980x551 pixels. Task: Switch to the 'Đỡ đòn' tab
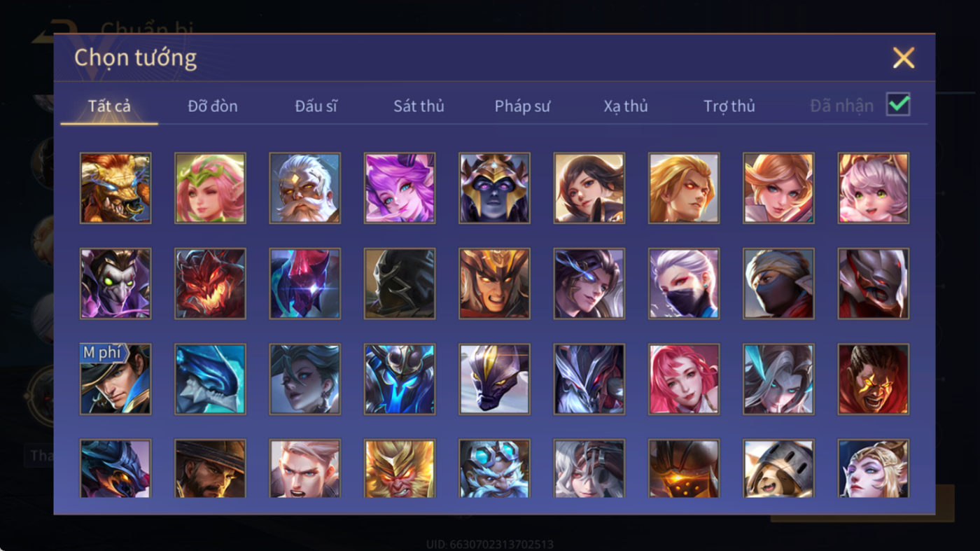[213, 106]
